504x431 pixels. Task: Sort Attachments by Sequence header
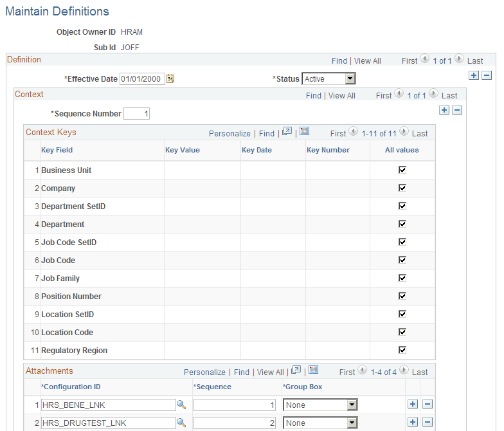click(x=212, y=387)
